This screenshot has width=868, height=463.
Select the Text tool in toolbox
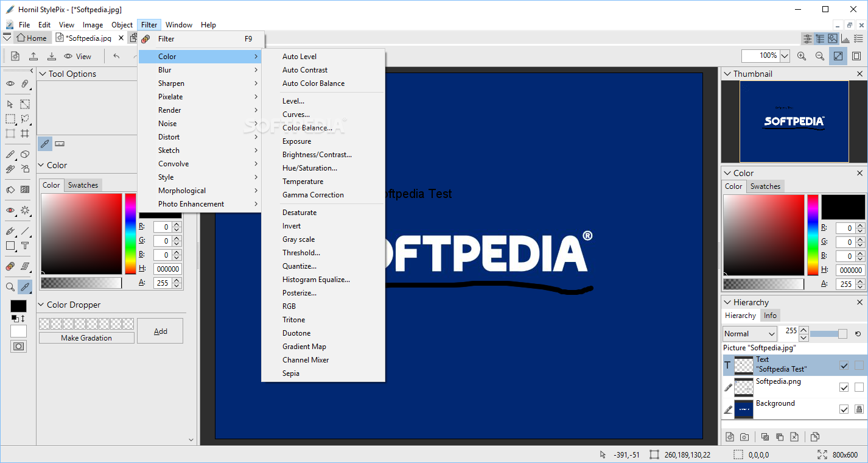click(x=25, y=246)
